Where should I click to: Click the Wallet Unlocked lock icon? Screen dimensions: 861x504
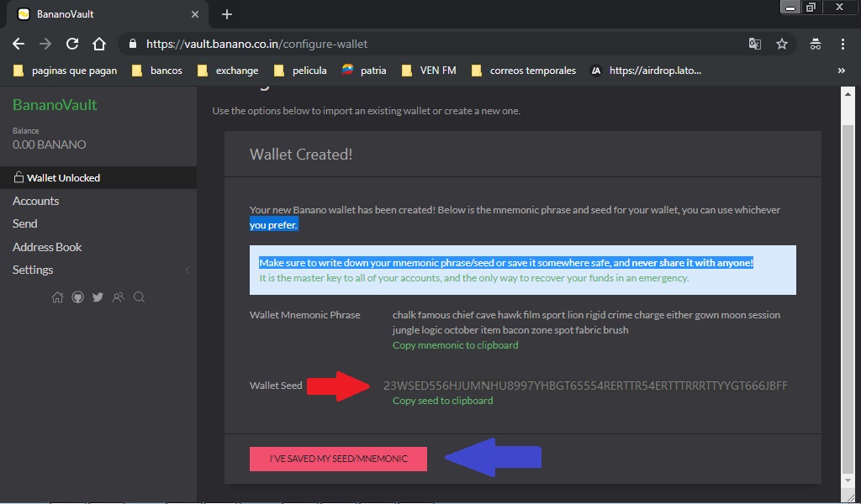coord(18,176)
